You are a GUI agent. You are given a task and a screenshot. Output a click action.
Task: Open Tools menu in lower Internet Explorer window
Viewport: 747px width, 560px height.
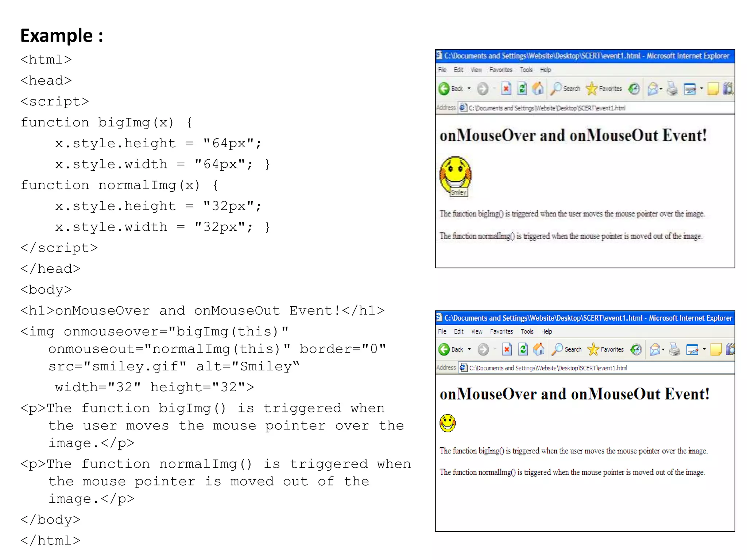(x=527, y=331)
